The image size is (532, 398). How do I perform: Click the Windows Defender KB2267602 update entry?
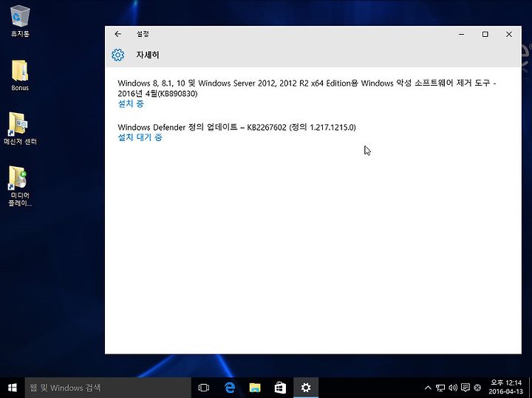237,127
